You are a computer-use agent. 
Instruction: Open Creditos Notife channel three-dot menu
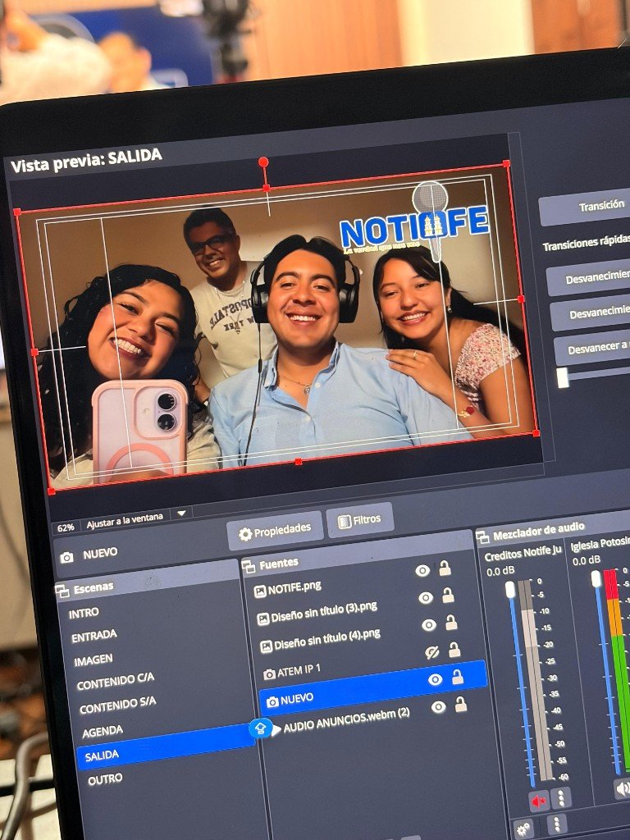coord(561,797)
